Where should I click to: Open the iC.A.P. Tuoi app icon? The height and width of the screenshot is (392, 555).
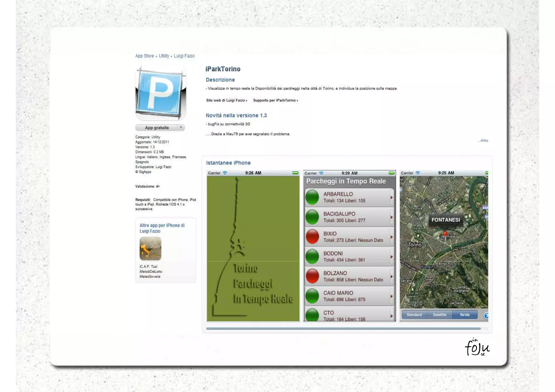tap(150, 248)
